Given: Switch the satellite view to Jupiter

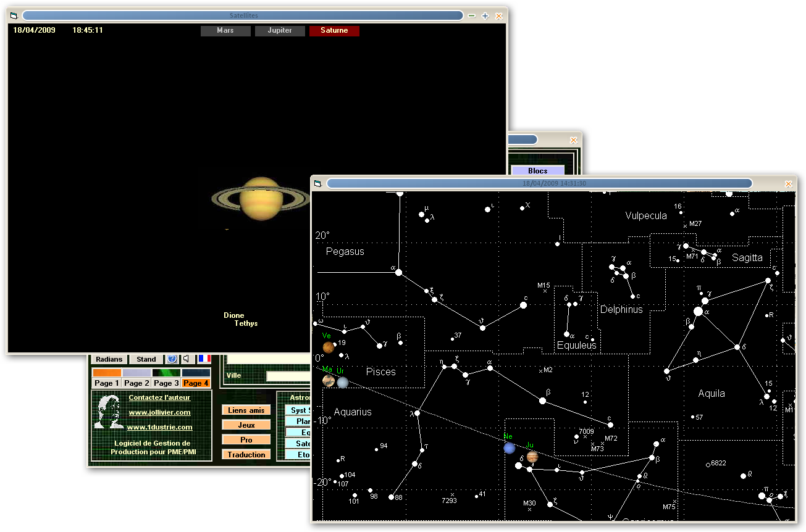Looking at the screenshot, I should [x=280, y=30].
